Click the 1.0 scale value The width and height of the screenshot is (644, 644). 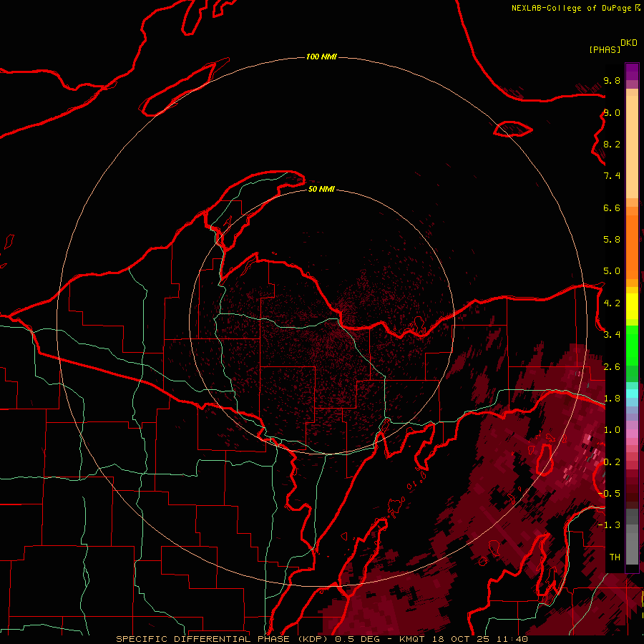(x=612, y=430)
